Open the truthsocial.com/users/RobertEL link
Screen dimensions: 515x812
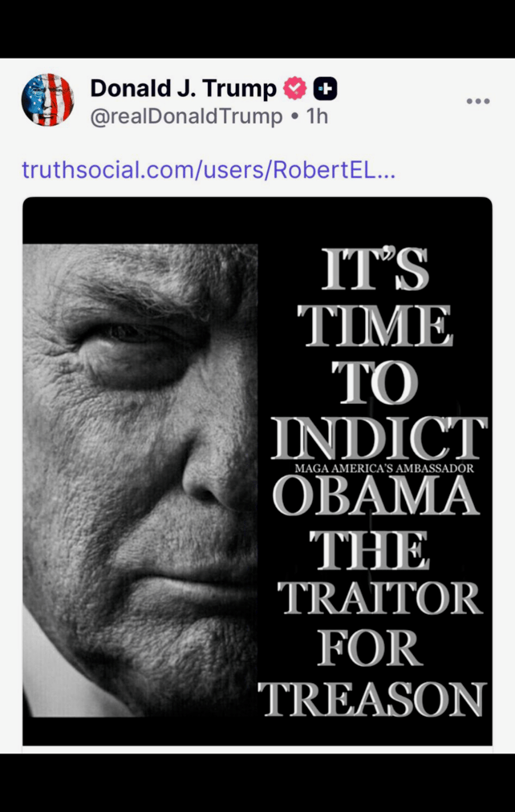209,170
